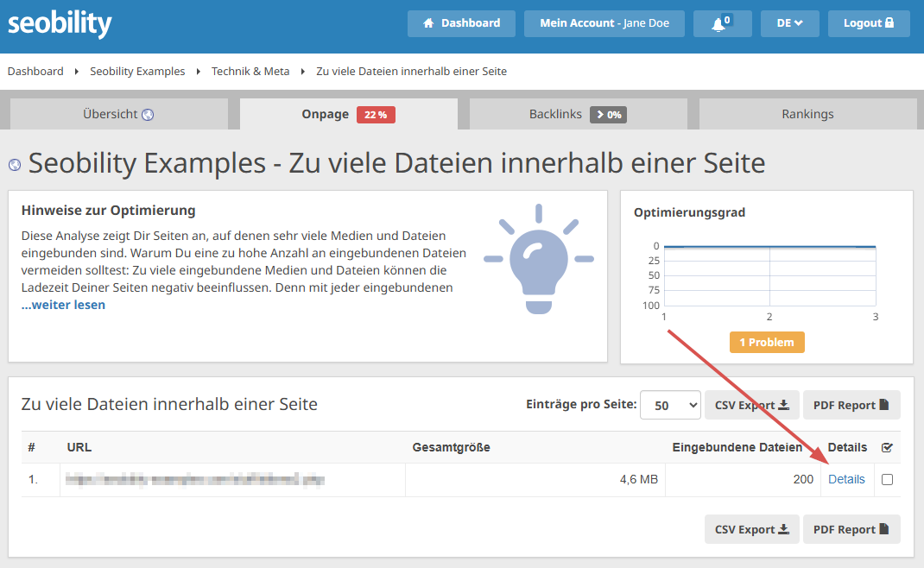Click the 200 embedded files value
924x568 pixels.
[802, 480]
